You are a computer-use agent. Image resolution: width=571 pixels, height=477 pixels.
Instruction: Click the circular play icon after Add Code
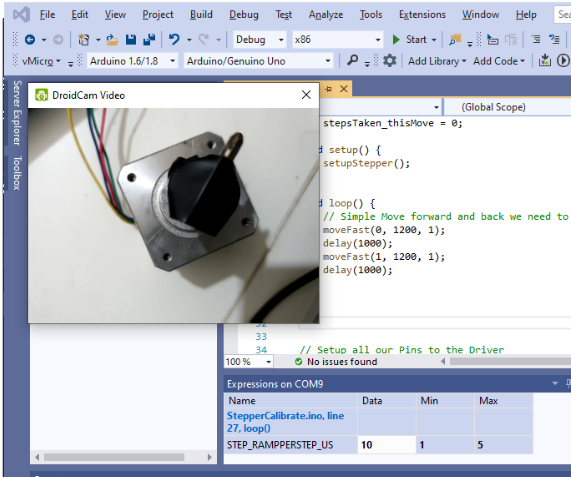563,60
